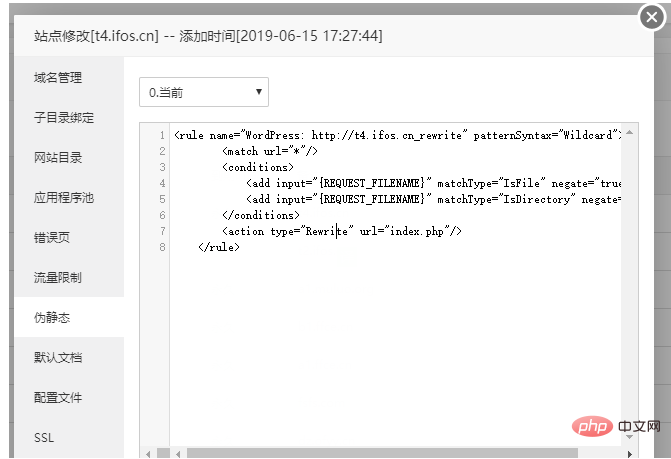Expand the 0.当前 rewrite template dropdown

click(x=204, y=92)
